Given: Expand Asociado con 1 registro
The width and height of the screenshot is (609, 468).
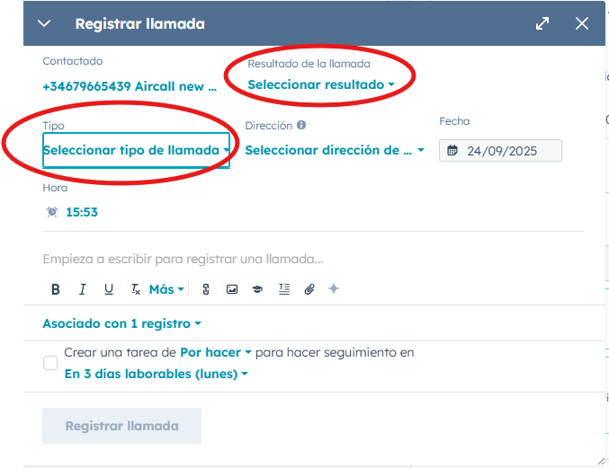Looking at the screenshot, I should tap(122, 324).
